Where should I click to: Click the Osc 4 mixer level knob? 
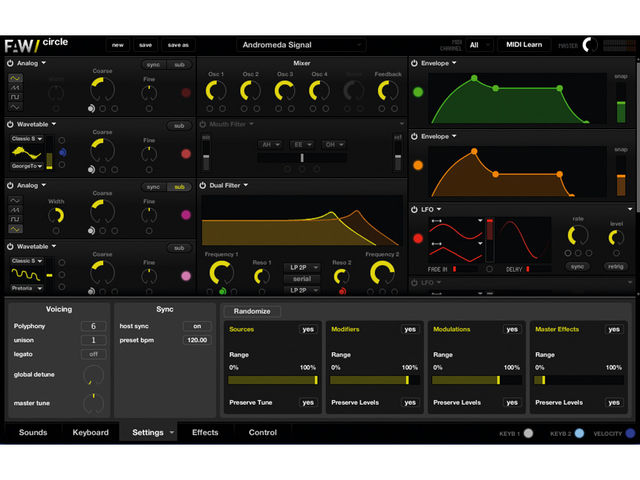[319, 91]
